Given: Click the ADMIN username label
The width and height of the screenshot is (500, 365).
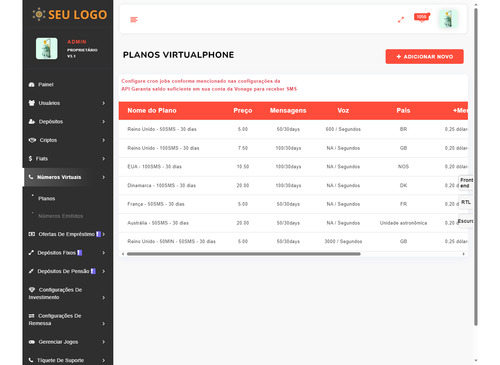Looking at the screenshot, I should tap(77, 42).
